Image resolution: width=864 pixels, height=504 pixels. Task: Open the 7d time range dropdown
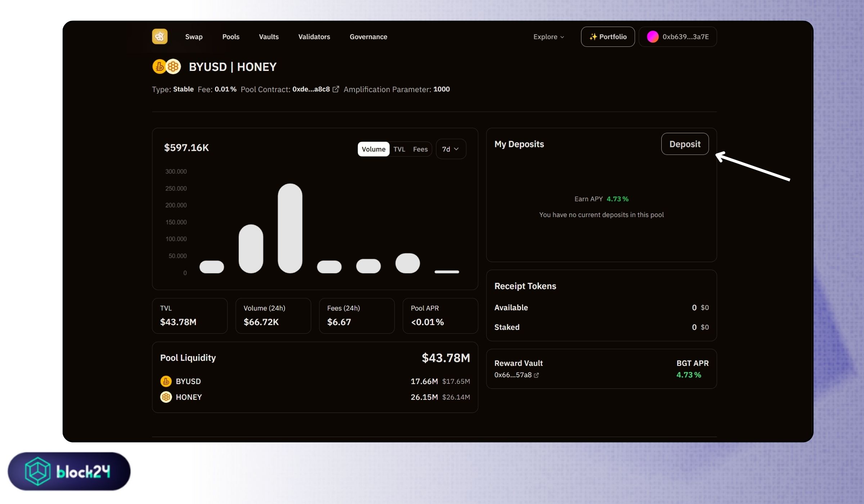(x=451, y=149)
